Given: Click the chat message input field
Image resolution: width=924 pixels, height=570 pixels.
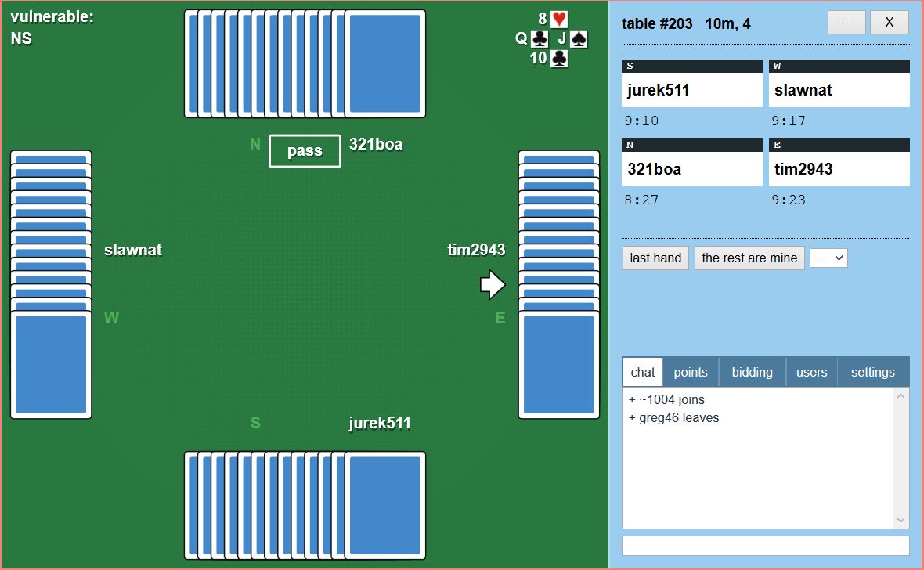Looking at the screenshot, I should [765, 546].
